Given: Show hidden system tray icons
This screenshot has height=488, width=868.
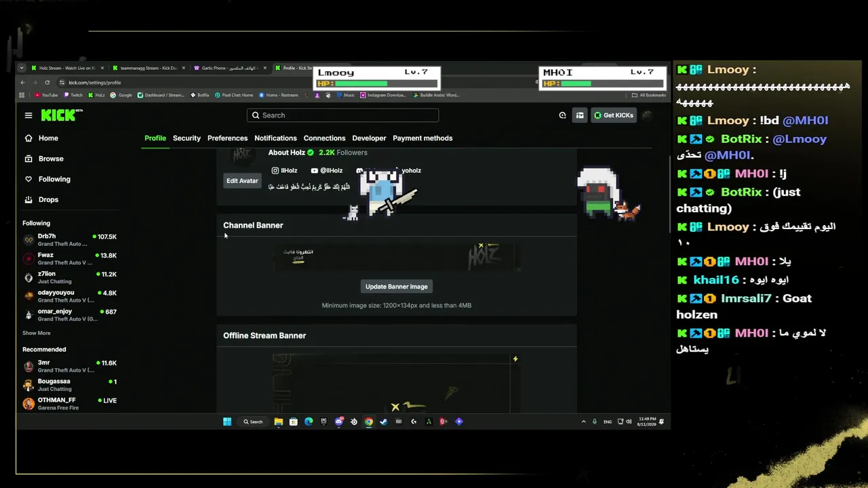Looking at the screenshot, I should coord(583,422).
